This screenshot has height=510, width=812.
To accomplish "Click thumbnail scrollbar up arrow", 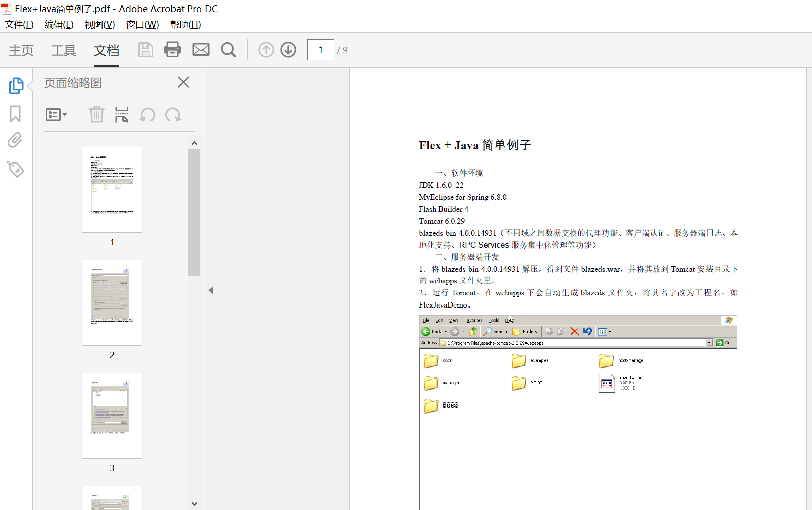I will [x=195, y=143].
